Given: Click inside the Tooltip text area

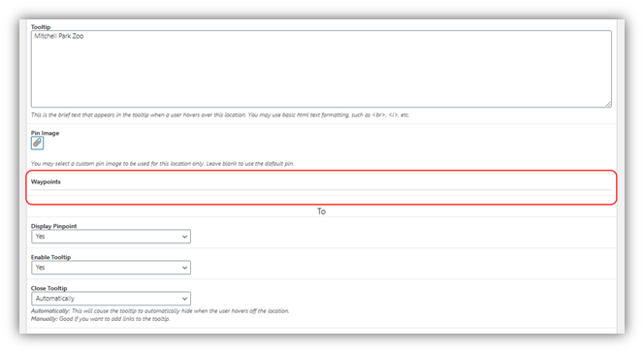Looking at the screenshot, I should click(x=321, y=69).
